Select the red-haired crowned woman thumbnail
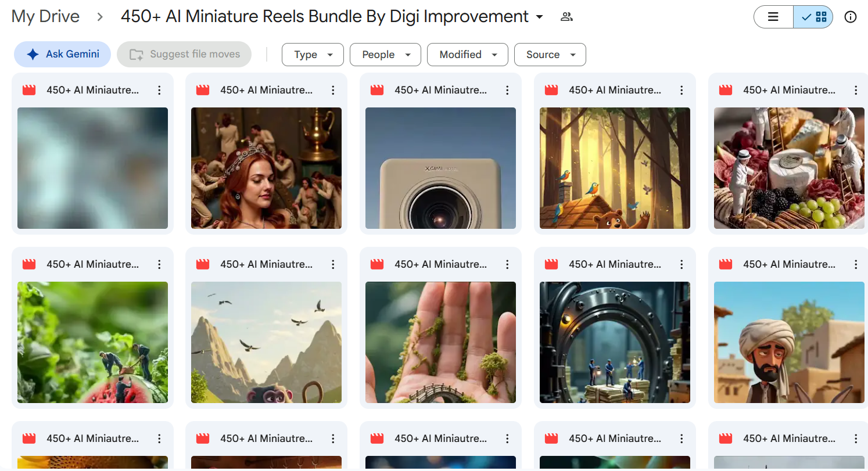 [x=266, y=168]
